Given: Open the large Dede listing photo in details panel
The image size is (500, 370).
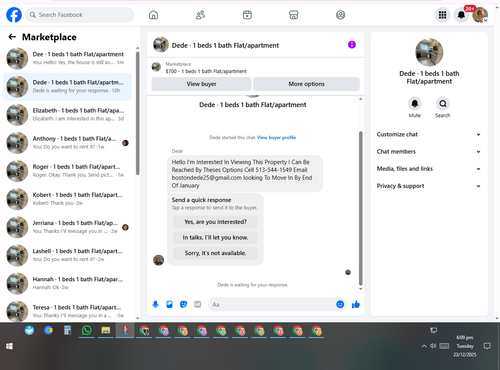Looking at the screenshot, I should coord(429,52).
